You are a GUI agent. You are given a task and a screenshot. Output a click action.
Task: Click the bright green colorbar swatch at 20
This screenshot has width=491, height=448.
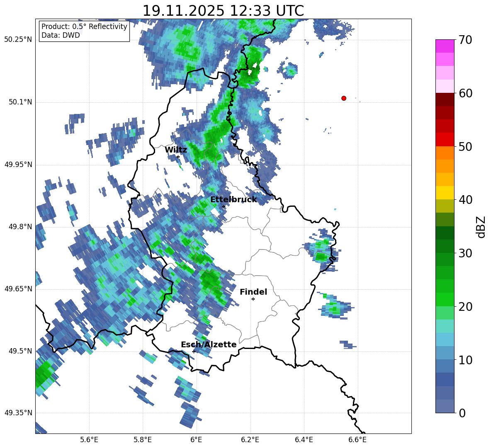pyautogui.click(x=445, y=299)
